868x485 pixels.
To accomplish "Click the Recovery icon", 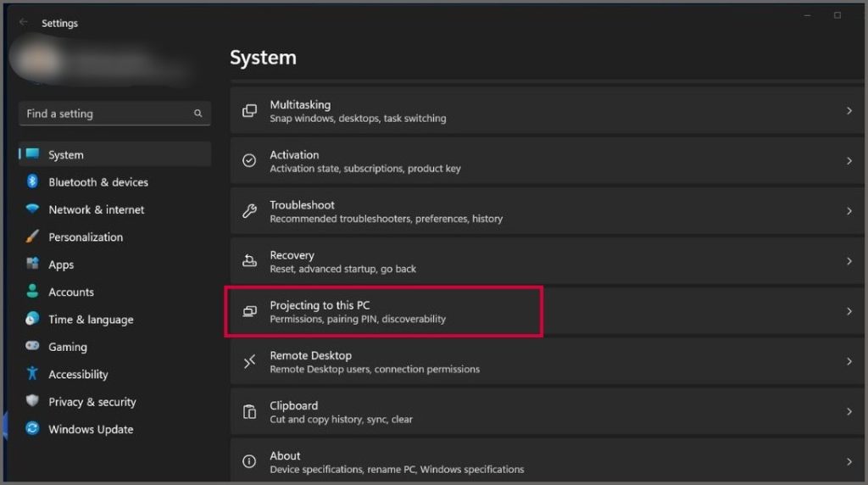I will [250, 261].
